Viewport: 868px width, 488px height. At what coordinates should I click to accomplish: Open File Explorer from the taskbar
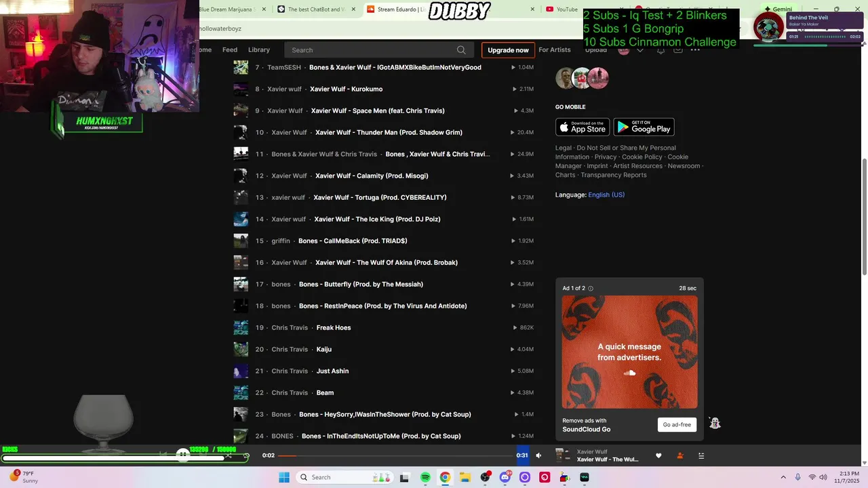(x=465, y=477)
